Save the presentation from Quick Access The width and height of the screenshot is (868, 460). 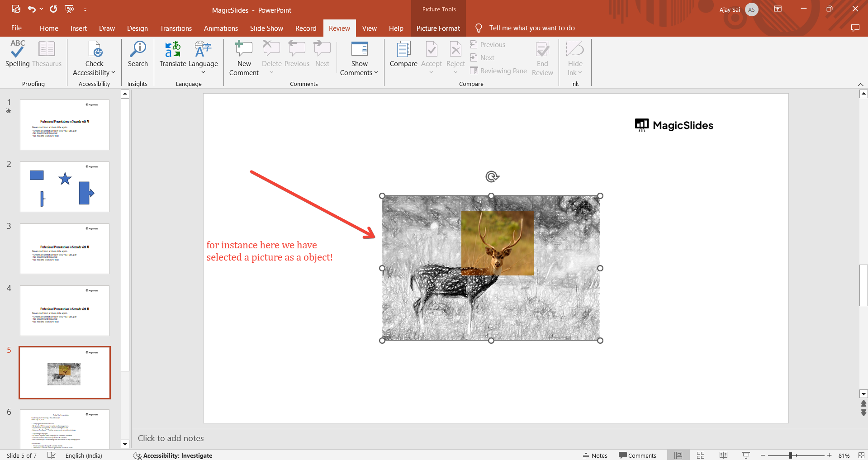tap(16, 9)
